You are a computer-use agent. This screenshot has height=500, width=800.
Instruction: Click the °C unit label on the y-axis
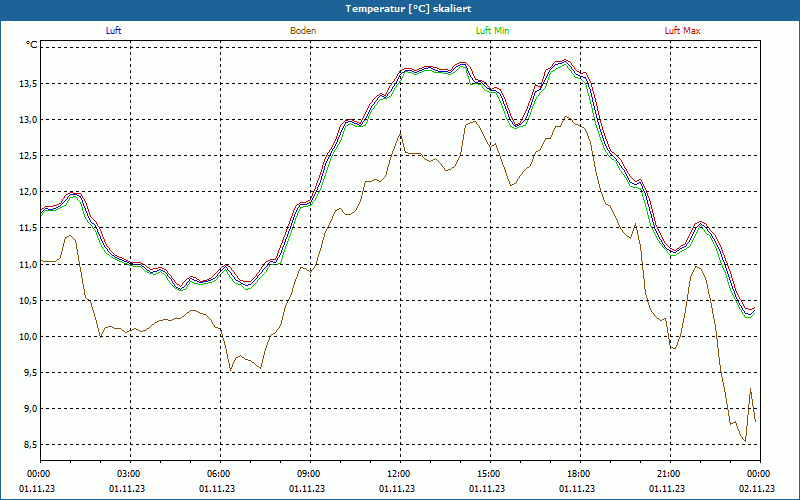point(32,45)
